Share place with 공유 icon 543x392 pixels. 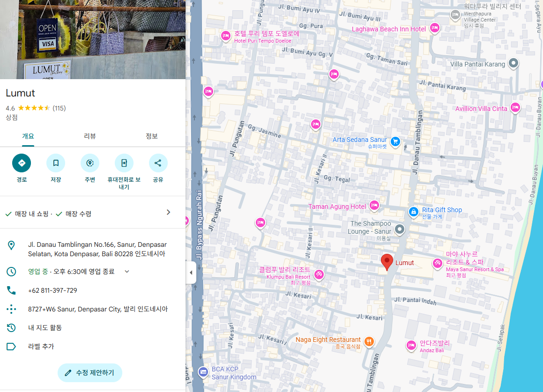click(158, 163)
